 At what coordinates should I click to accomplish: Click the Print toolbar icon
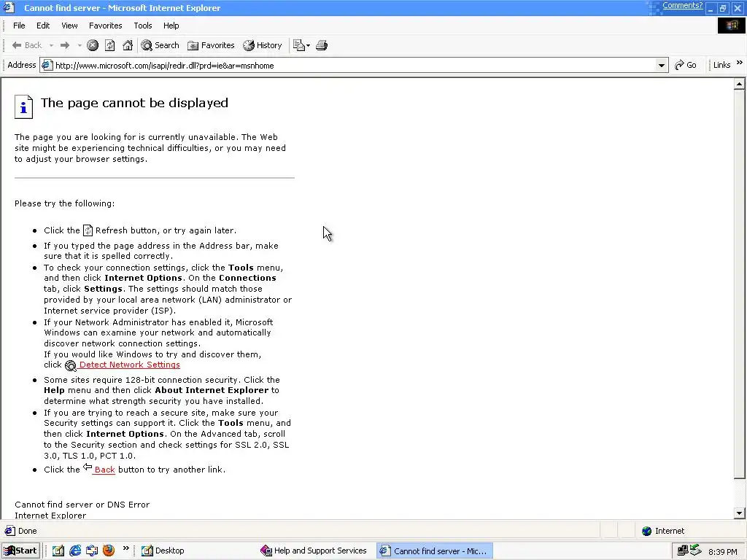coord(322,45)
